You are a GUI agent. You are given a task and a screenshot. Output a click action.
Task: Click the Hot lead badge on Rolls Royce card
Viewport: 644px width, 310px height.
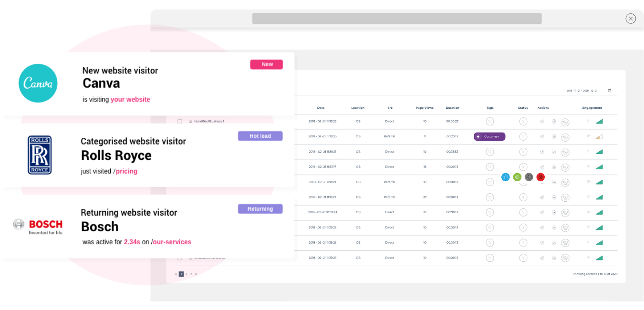pyautogui.click(x=260, y=136)
